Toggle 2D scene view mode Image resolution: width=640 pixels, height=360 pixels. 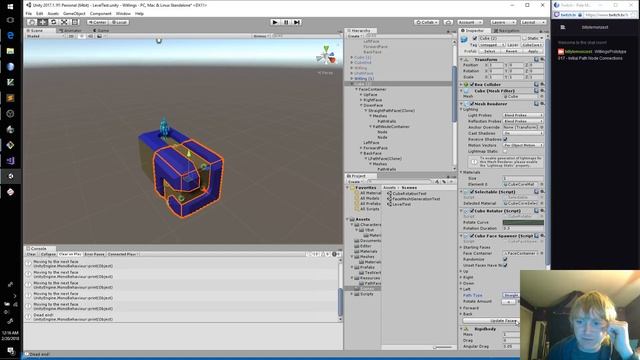click(x=71, y=36)
